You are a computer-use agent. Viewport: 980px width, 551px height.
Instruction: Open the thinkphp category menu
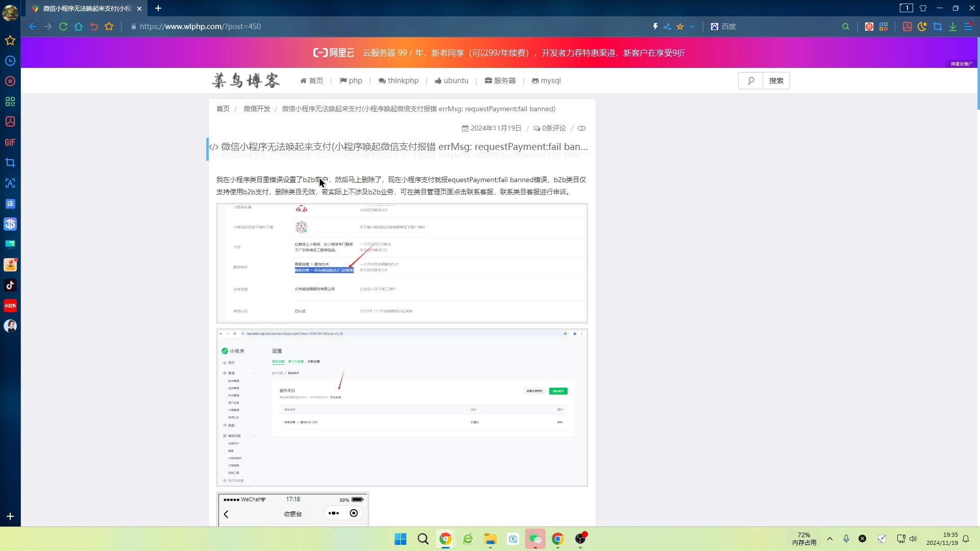(x=399, y=81)
